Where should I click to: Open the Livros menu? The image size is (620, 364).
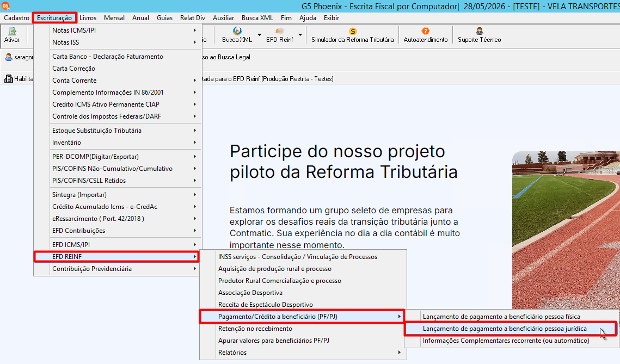[88, 18]
